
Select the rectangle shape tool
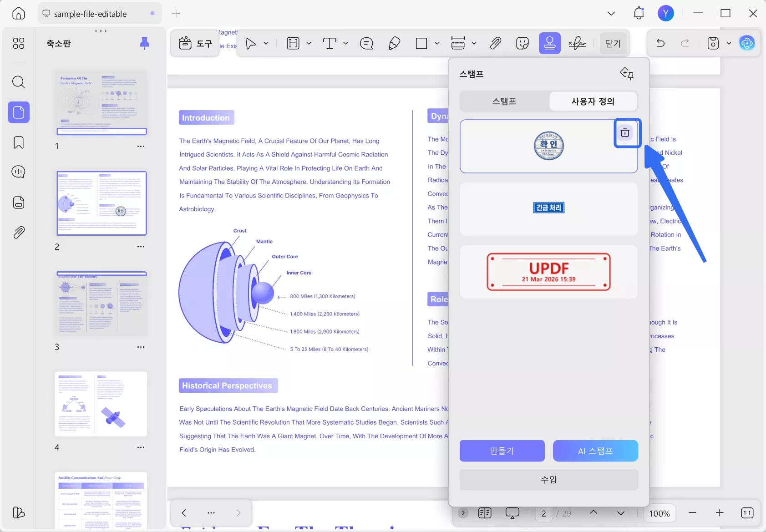[421, 43]
